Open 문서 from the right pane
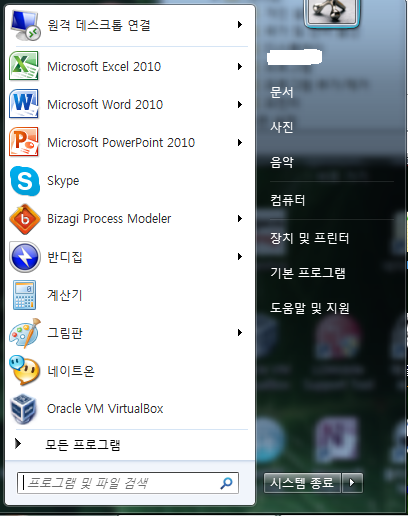Screen dimensions: 408x516 (282, 92)
